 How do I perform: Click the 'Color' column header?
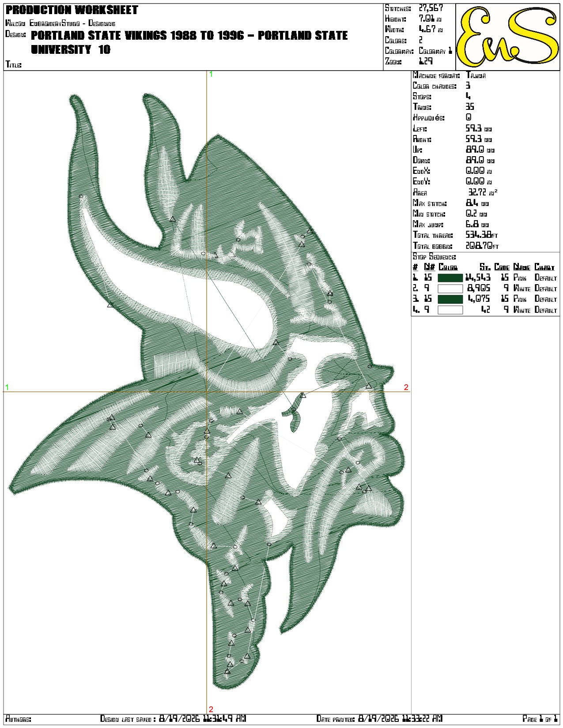coord(448,267)
